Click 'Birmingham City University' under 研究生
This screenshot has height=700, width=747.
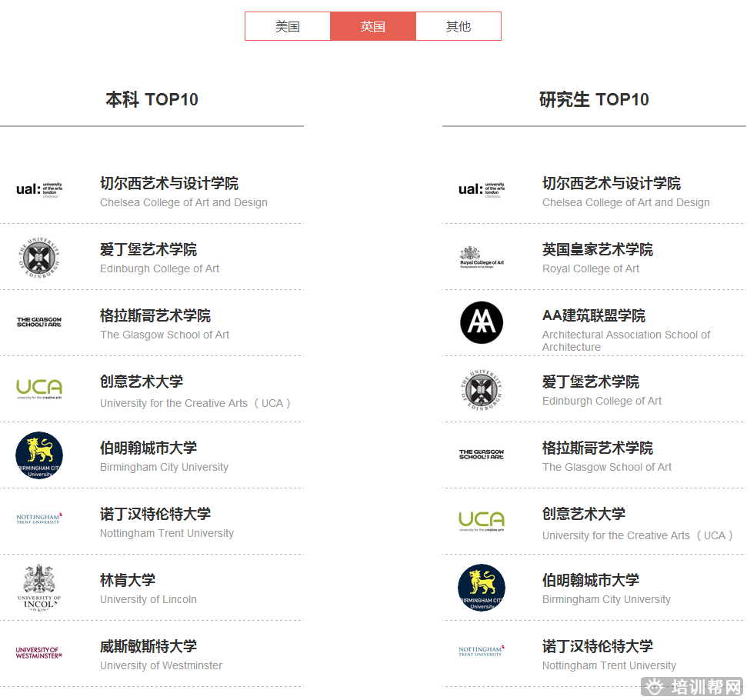pos(606,599)
